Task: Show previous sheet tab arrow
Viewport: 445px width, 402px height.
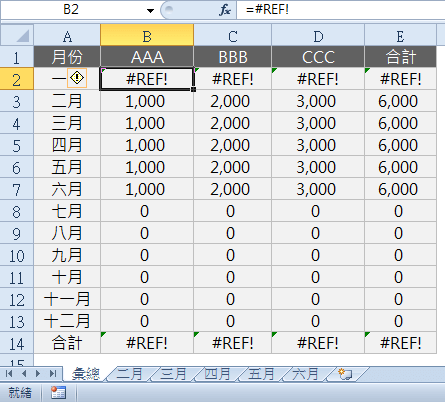Action: 24,374
